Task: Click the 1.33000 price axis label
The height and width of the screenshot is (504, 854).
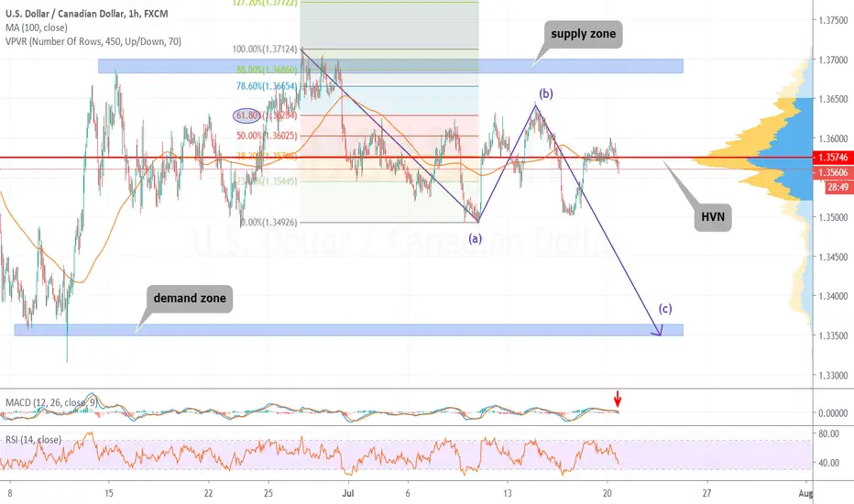Action: point(833,376)
